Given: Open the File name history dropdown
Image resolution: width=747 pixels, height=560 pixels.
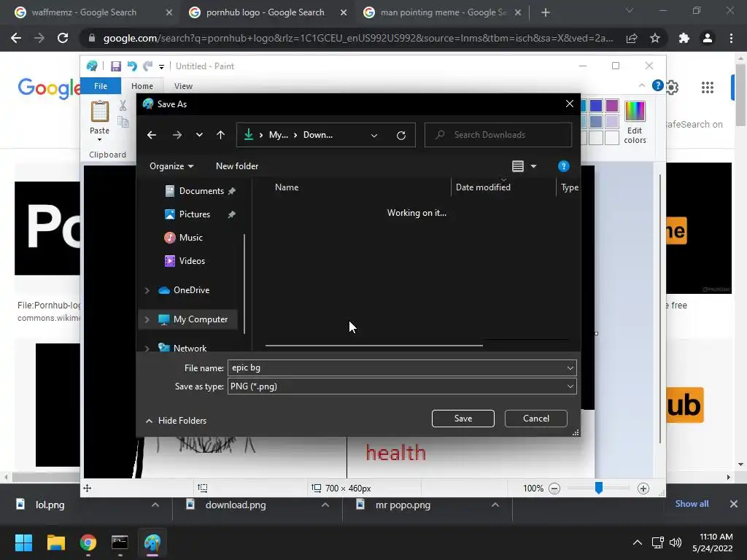Looking at the screenshot, I should coord(570,367).
